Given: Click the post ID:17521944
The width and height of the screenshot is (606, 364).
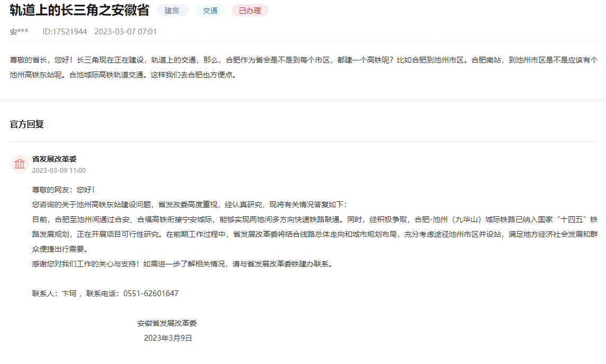Looking at the screenshot, I should click(x=65, y=32).
